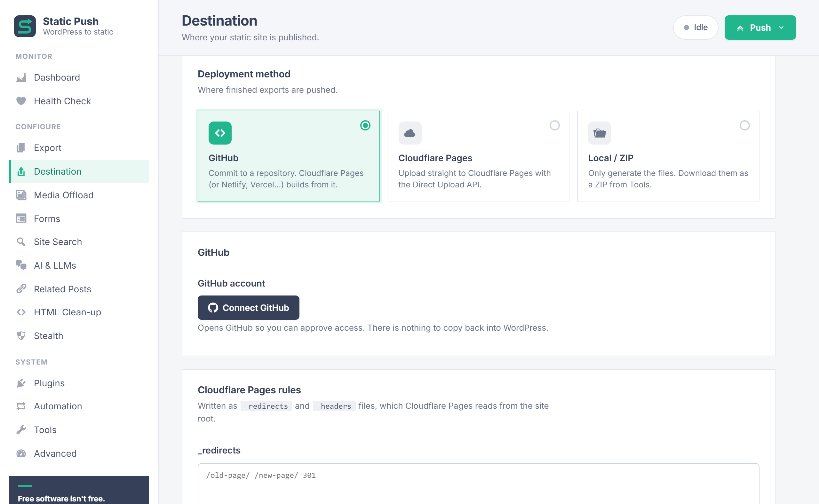Click the GitHub card description text
Image resolution: width=819 pixels, height=504 pixels.
click(x=286, y=179)
